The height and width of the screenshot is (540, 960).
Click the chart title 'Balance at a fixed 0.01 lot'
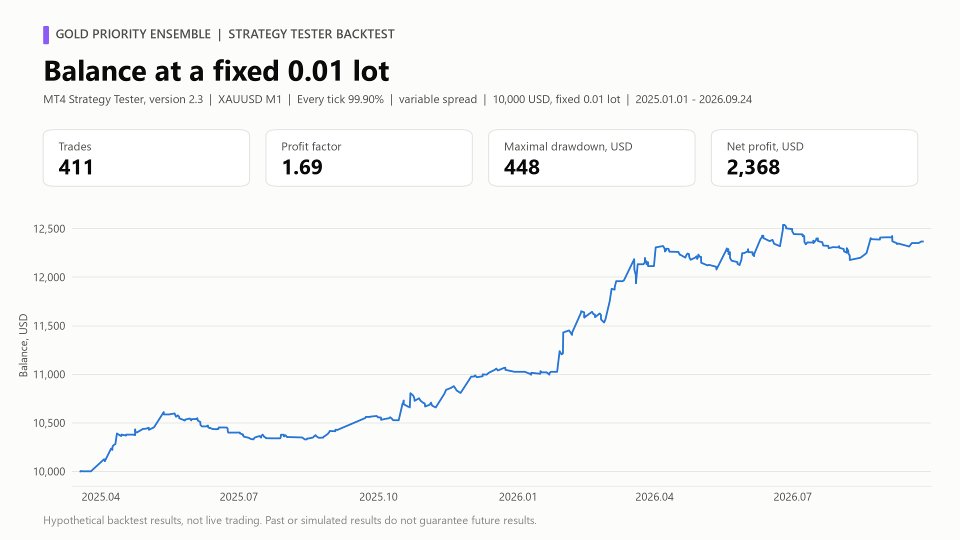click(x=216, y=71)
